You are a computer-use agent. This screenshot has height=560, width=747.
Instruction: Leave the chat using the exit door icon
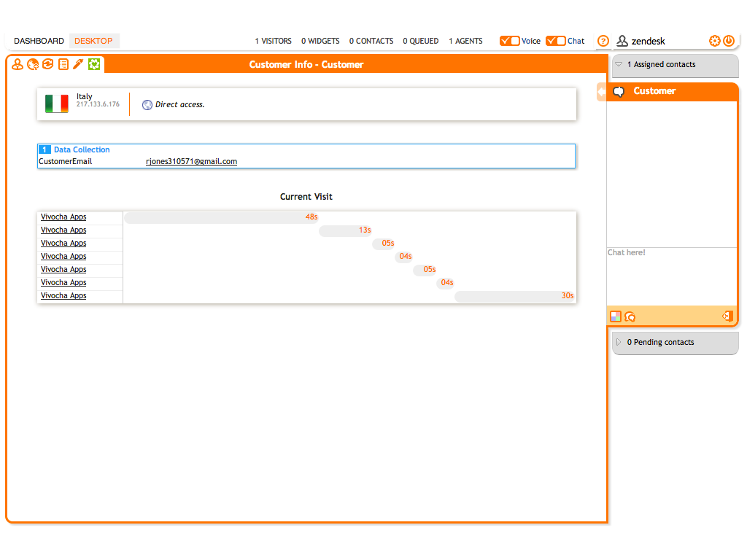(x=727, y=316)
